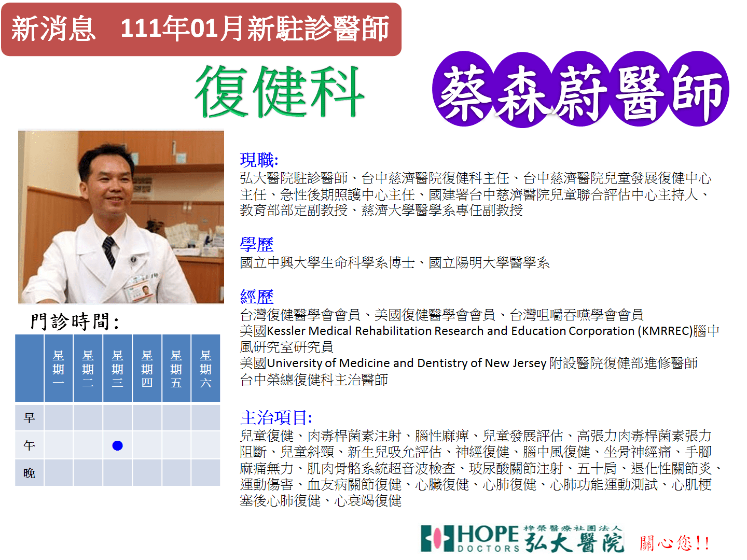Click the line starting with 運動傷害、血友病關節復健
The height and width of the screenshot is (560, 747).
click(x=476, y=484)
